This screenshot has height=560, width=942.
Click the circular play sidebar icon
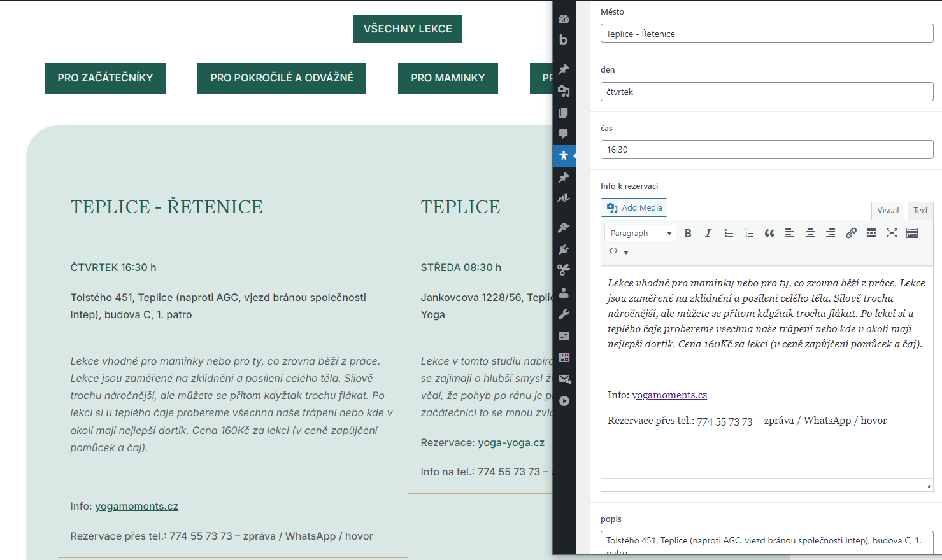click(564, 401)
